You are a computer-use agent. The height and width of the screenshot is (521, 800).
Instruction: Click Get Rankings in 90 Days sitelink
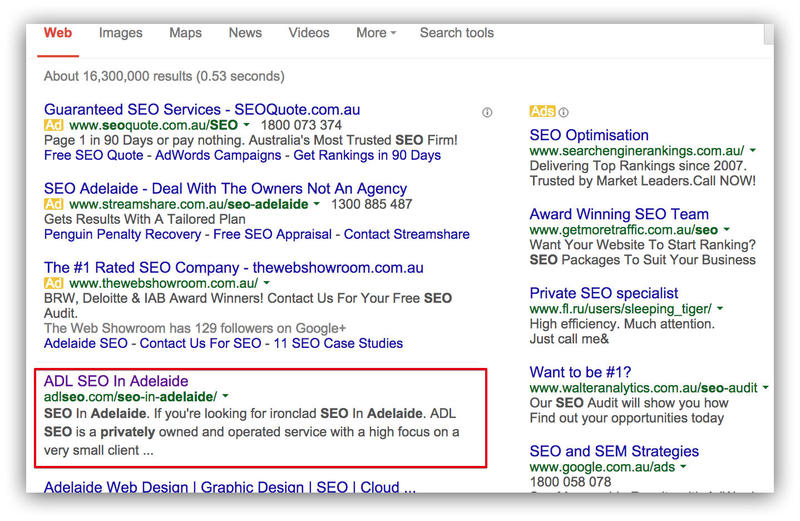367,155
